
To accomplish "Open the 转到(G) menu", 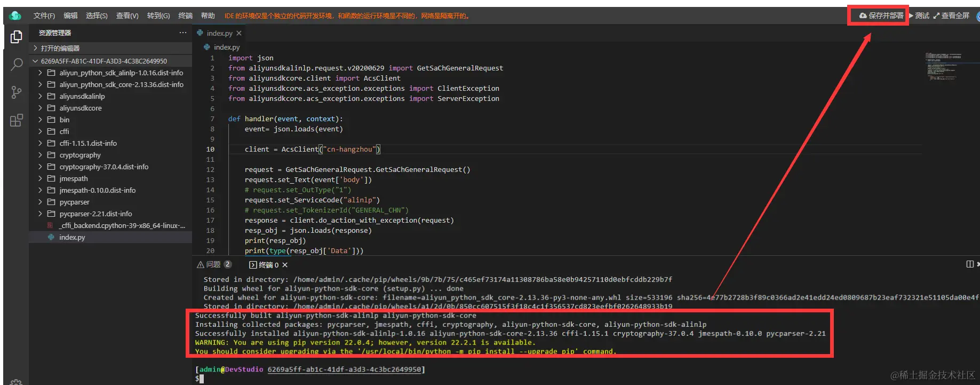I will pyautogui.click(x=158, y=15).
